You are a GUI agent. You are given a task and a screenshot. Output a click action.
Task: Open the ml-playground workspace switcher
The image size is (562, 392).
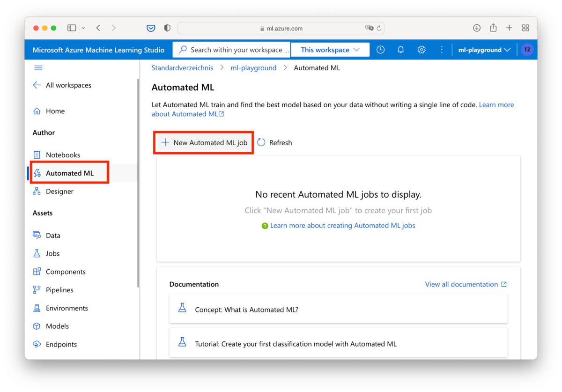tap(484, 50)
